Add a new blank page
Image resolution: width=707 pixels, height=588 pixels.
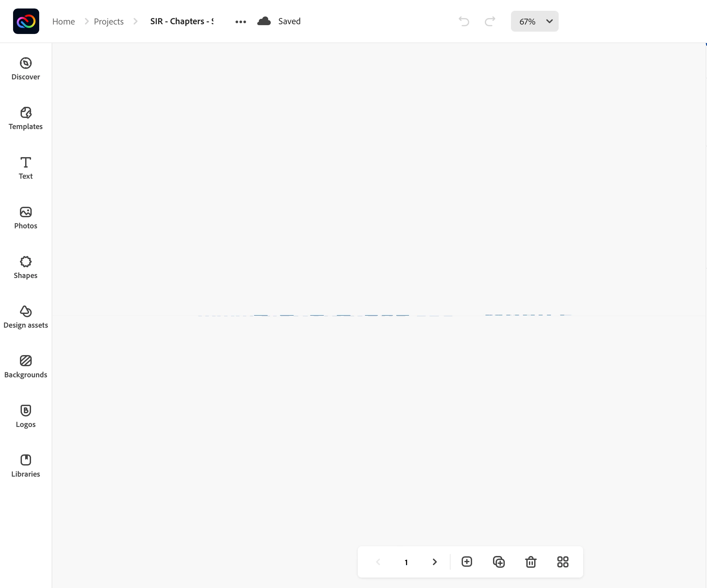click(x=467, y=562)
